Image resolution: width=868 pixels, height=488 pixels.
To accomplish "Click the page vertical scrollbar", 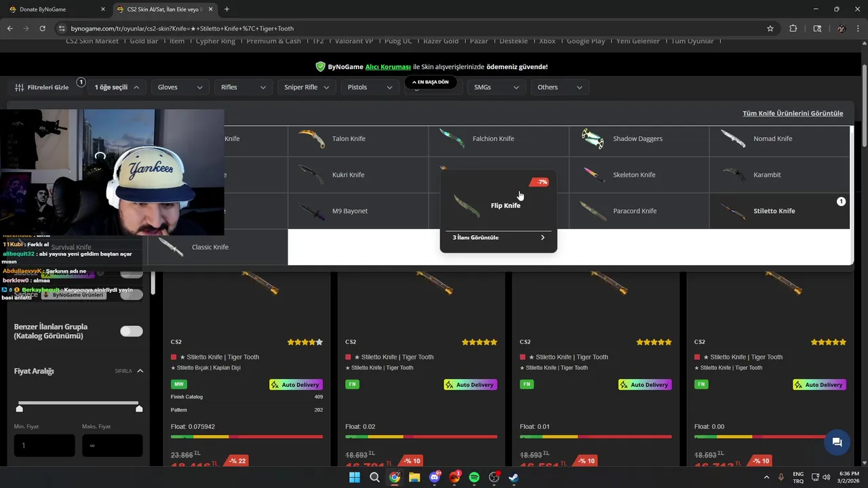I will point(864,105).
